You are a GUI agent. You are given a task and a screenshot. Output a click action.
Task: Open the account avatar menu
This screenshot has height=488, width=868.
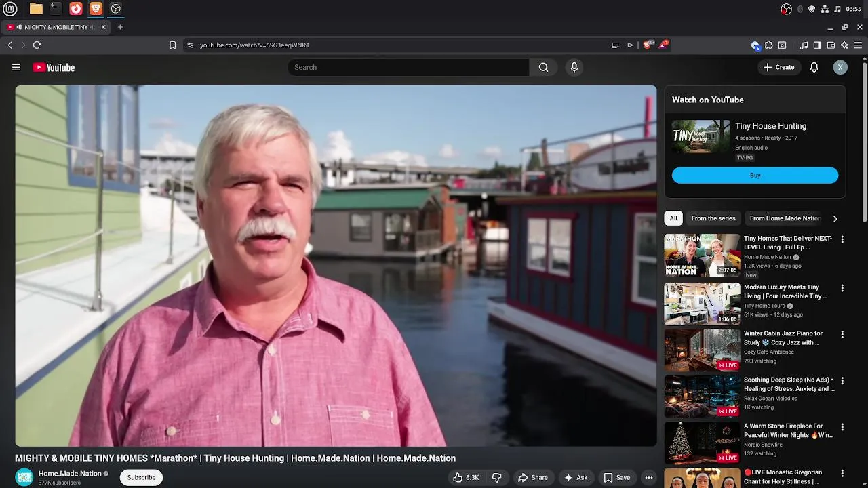coord(840,67)
